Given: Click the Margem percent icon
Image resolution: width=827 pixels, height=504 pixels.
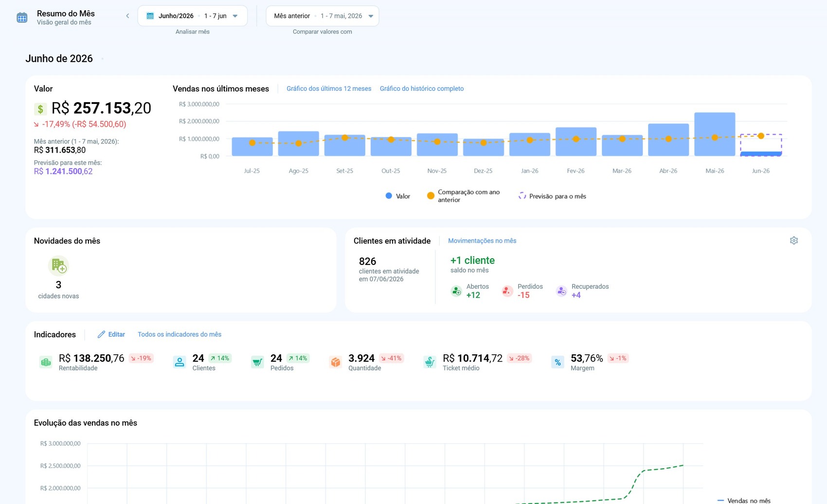Looking at the screenshot, I should tap(557, 362).
